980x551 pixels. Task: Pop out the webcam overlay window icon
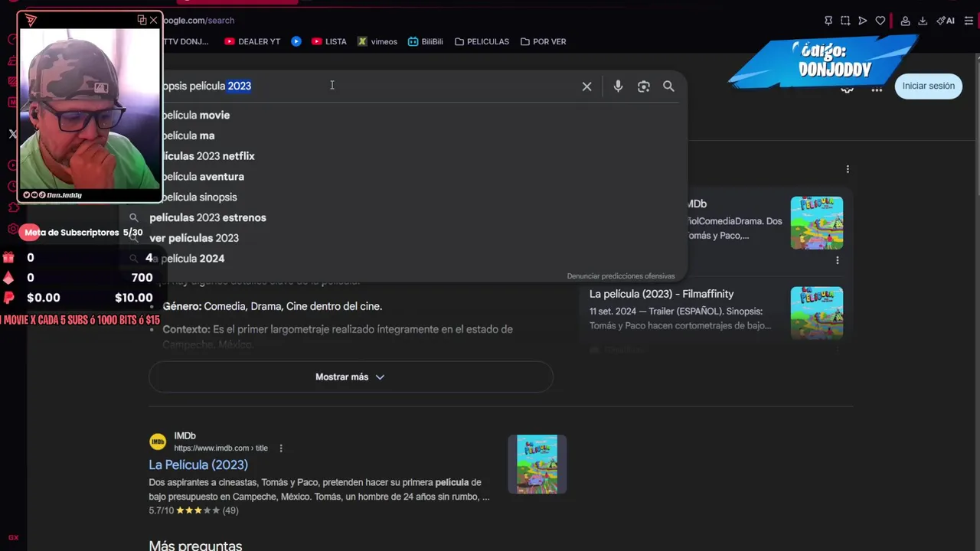pos(142,20)
